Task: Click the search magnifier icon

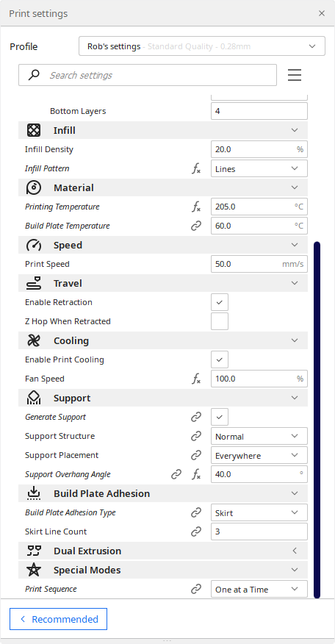Action: click(34, 75)
